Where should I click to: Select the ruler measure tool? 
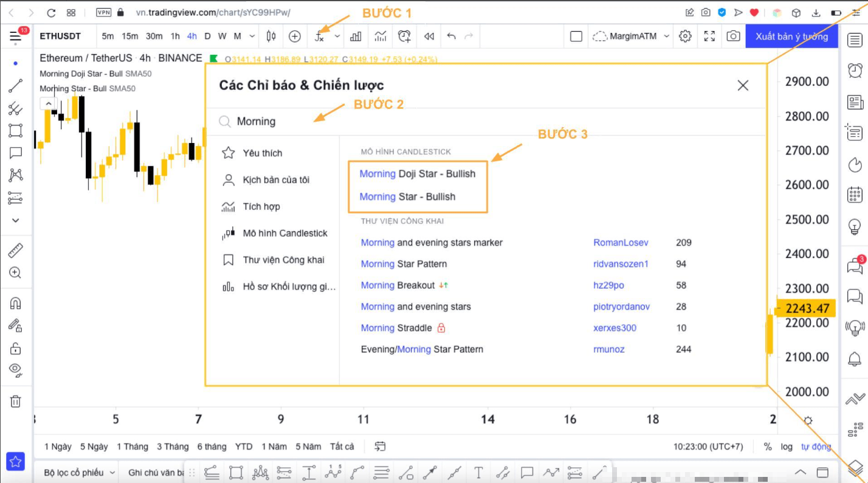click(x=15, y=250)
